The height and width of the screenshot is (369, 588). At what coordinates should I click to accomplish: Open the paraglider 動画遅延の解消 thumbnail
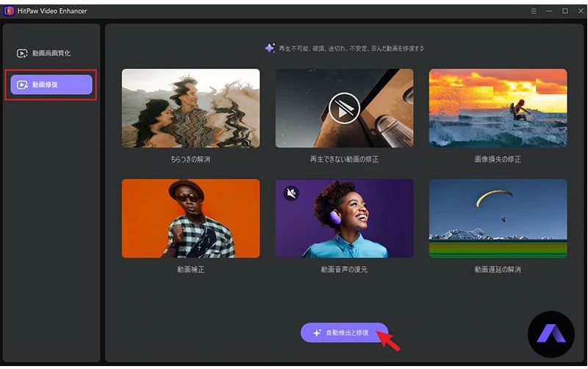coord(498,218)
